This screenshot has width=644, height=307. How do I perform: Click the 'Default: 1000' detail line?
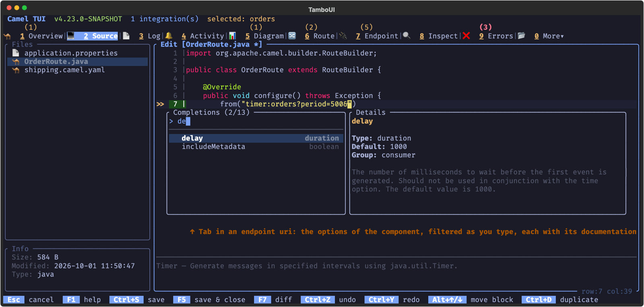(x=379, y=147)
